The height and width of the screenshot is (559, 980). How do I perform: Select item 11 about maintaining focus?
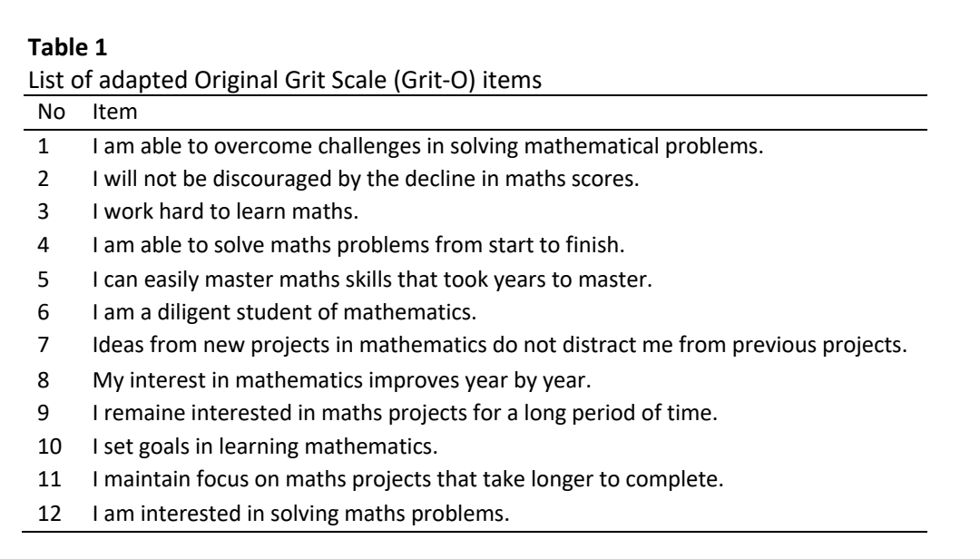pos(408,479)
